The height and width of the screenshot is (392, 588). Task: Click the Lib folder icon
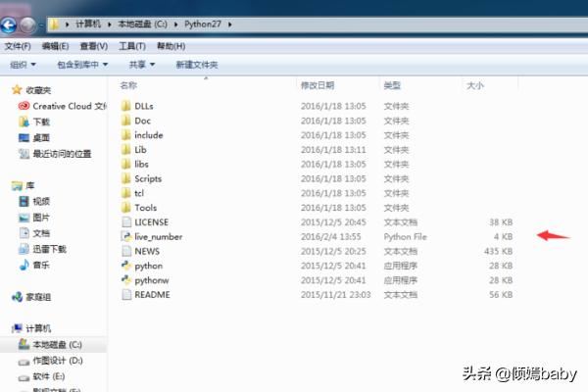(126, 149)
